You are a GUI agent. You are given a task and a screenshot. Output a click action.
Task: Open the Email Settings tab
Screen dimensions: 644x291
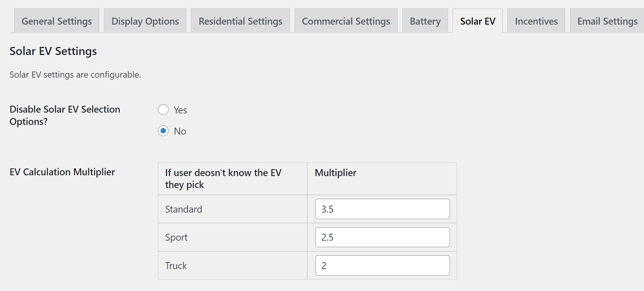pyautogui.click(x=607, y=21)
